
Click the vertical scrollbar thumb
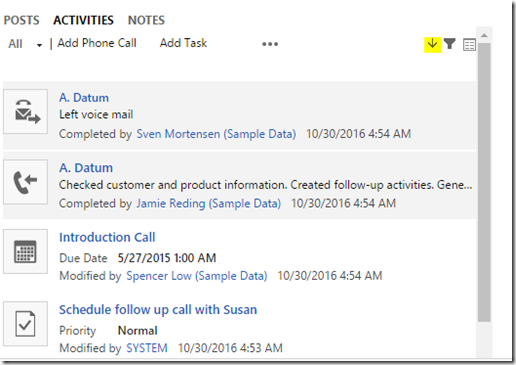(x=484, y=182)
